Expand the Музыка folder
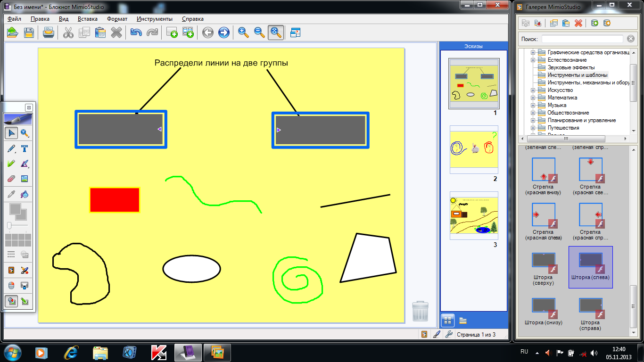This screenshot has height=362, width=644. coord(533,105)
